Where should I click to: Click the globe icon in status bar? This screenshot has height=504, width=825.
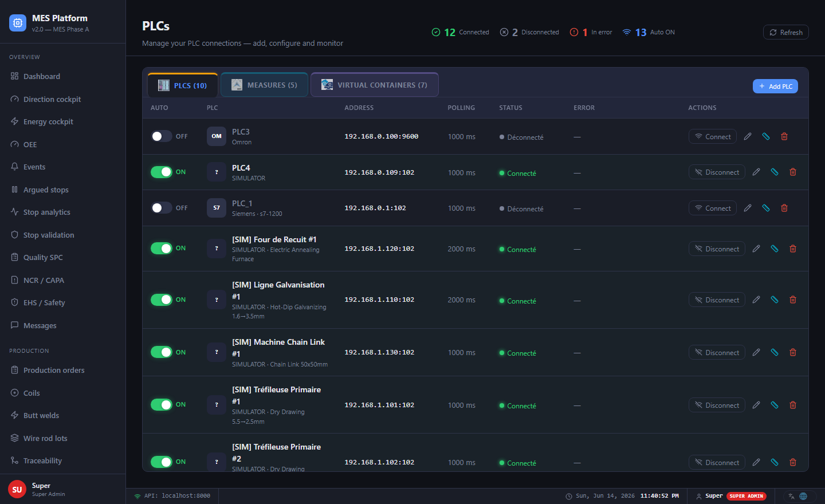(803, 496)
